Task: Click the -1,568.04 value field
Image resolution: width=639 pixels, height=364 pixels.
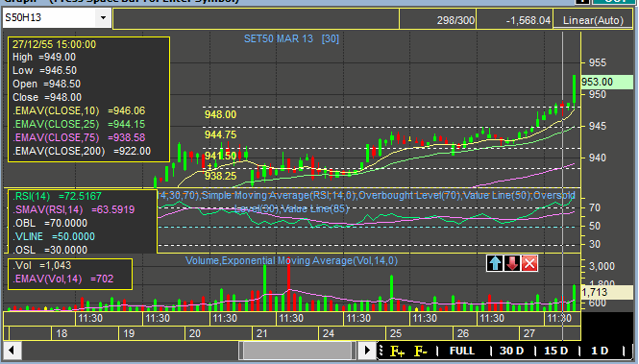Action: pyautogui.click(x=528, y=20)
